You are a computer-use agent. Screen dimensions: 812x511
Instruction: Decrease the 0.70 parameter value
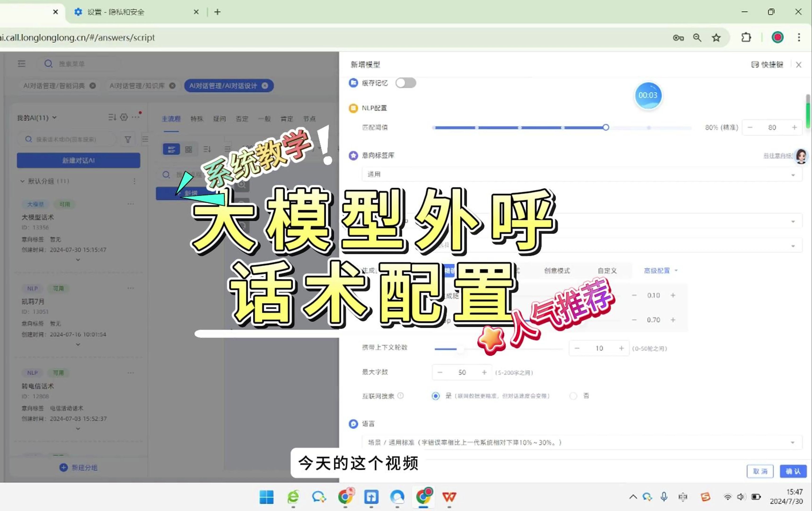pos(634,320)
